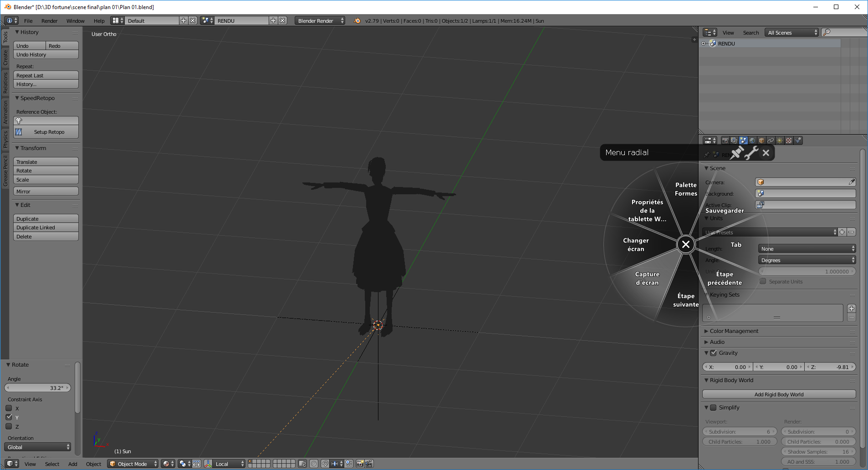Open the Object Mode dropdown

click(x=133, y=464)
